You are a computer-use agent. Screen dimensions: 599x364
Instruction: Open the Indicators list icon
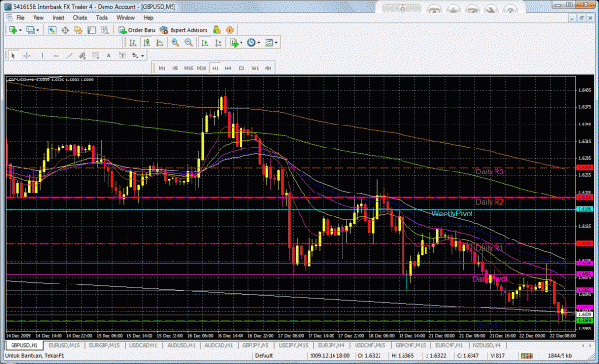pyautogui.click(x=234, y=43)
